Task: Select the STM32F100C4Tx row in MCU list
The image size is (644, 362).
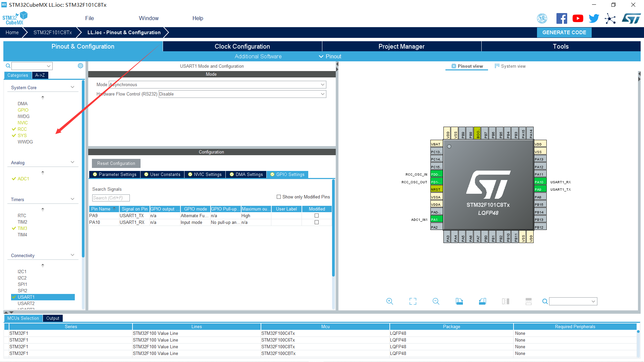Action: (320, 333)
